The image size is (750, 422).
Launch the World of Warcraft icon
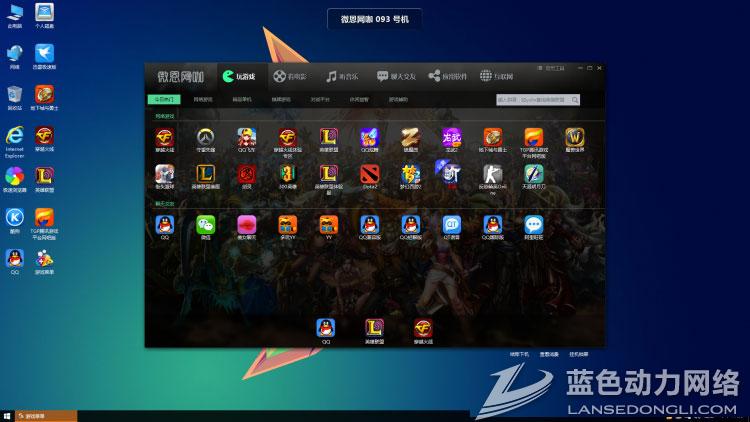(575, 137)
